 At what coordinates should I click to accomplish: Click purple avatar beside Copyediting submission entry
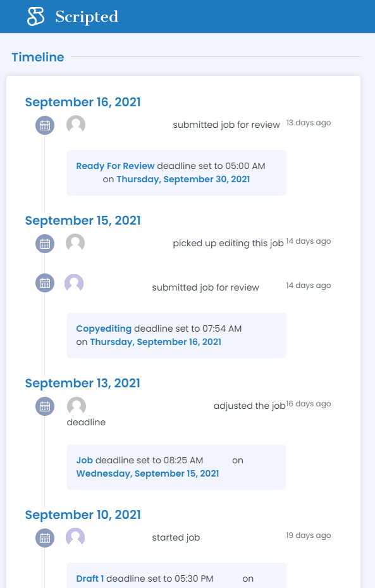[74, 283]
